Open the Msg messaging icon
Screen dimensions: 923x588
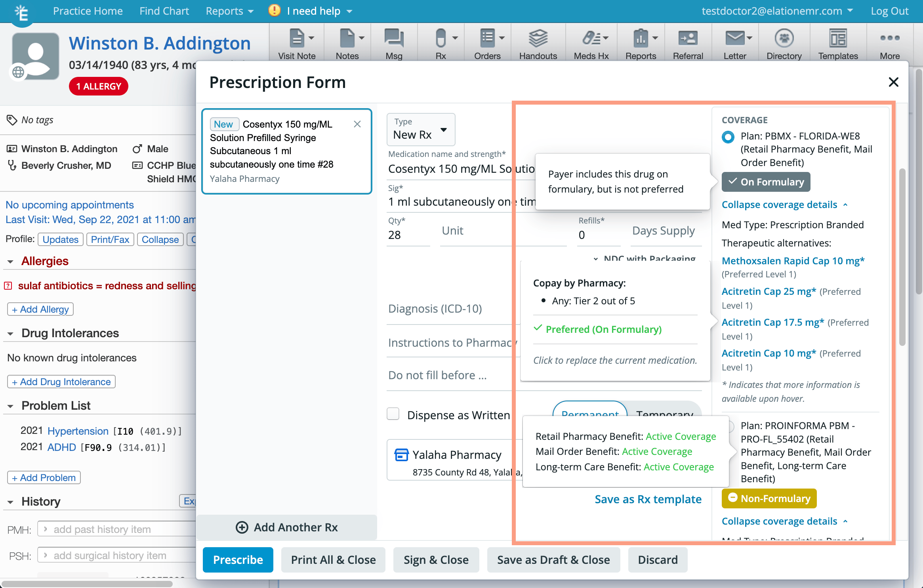[394, 38]
